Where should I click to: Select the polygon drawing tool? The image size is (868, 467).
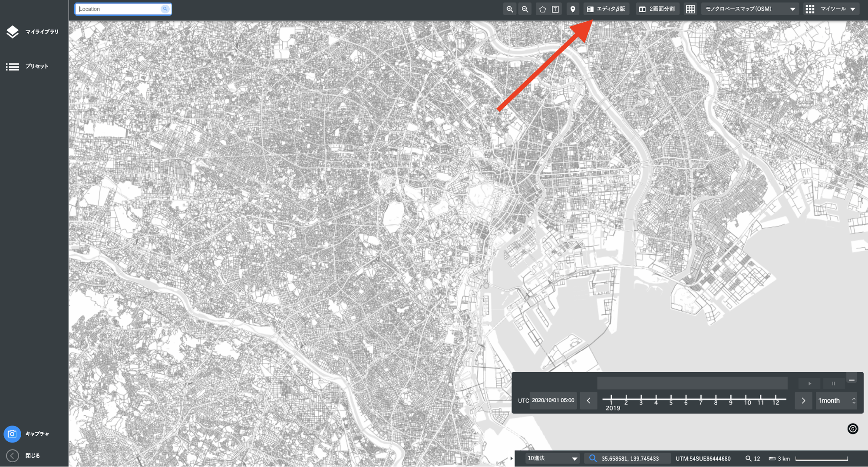(542, 9)
